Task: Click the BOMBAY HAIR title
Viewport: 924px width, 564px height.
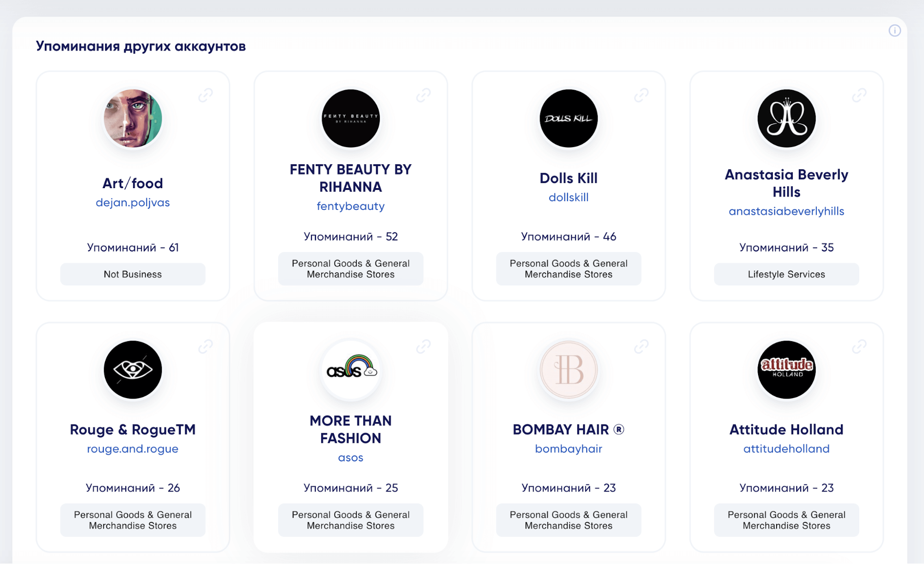Action: point(569,429)
